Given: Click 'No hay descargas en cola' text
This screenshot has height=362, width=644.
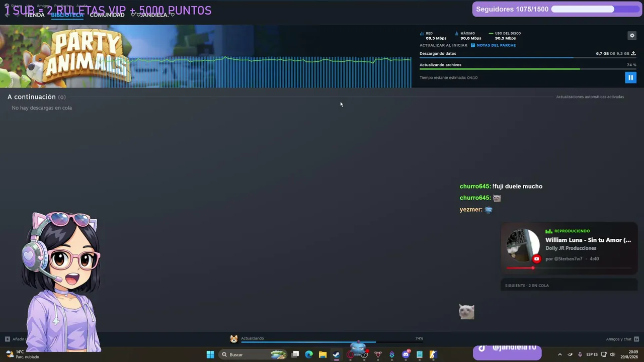Looking at the screenshot, I should (x=42, y=108).
